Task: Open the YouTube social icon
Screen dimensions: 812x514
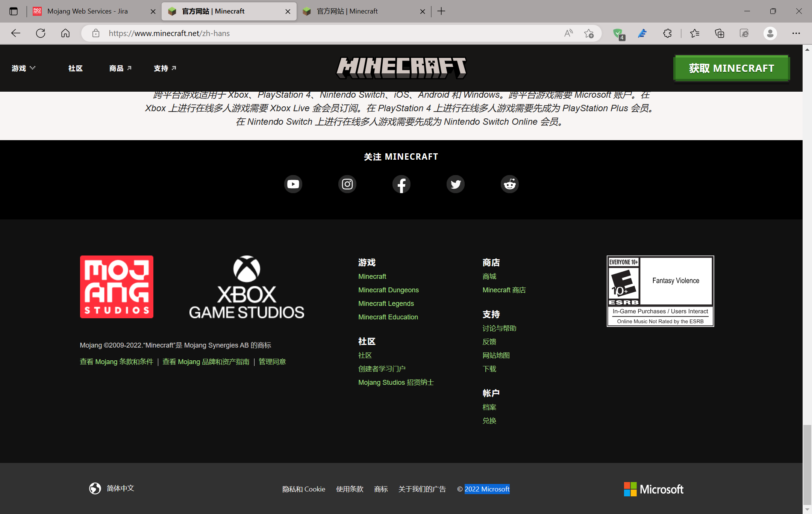Action: point(293,184)
